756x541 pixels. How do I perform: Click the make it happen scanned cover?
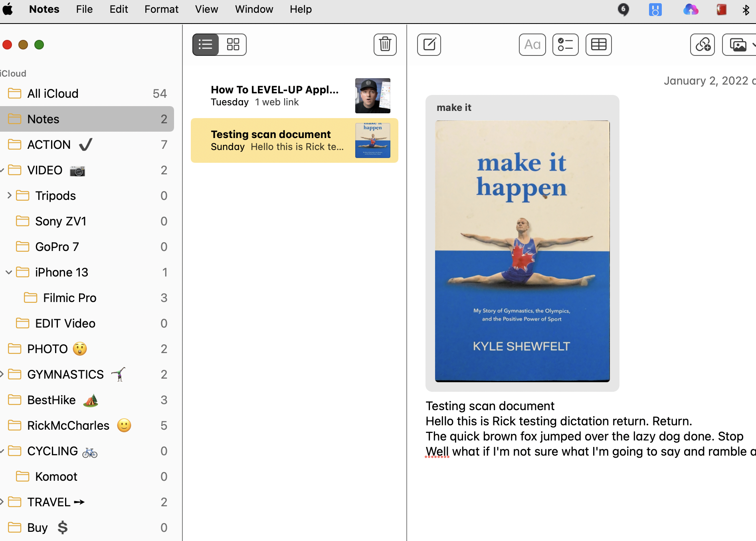(522, 251)
